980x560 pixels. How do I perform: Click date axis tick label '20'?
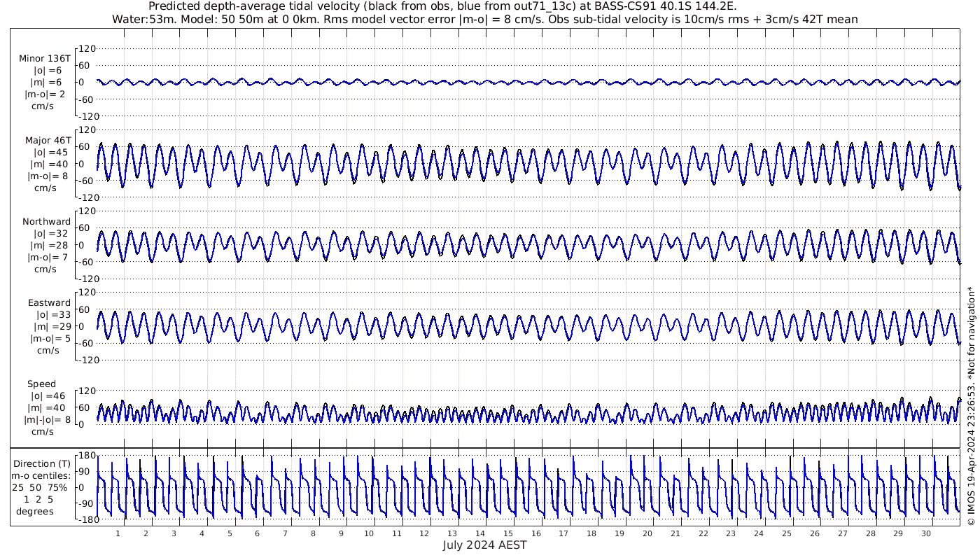pyautogui.click(x=647, y=533)
